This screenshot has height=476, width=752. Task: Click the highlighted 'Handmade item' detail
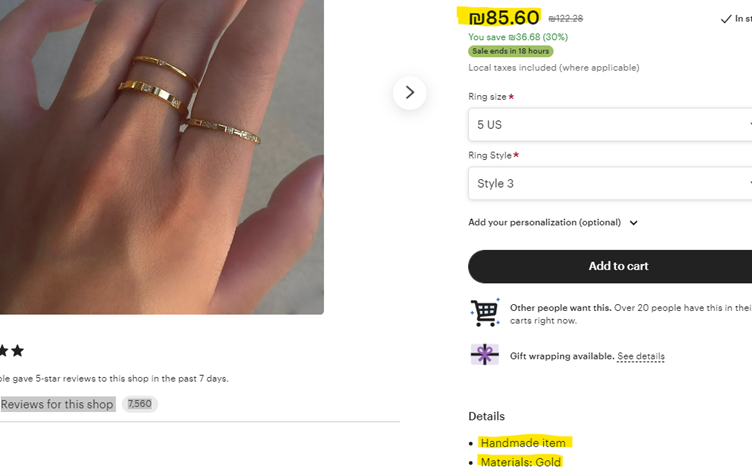(x=523, y=442)
